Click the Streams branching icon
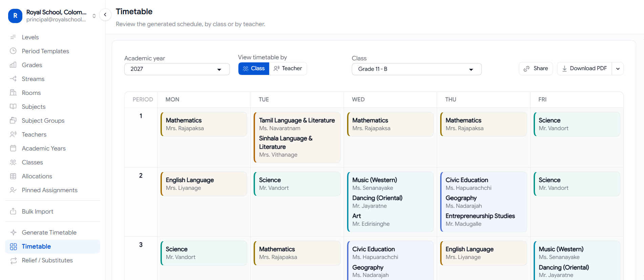The image size is (644, 280). click(x=13, y=79)
